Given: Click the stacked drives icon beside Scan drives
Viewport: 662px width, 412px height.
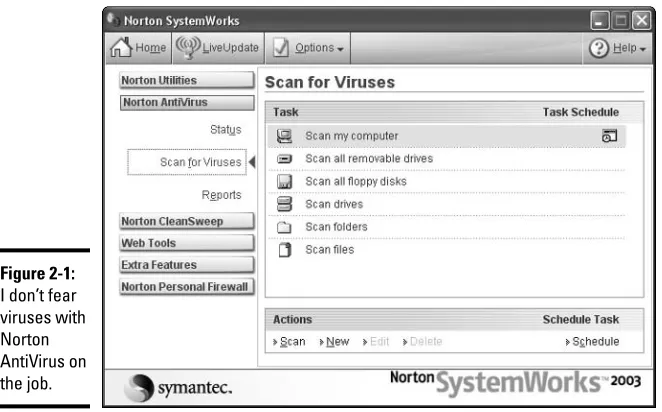Looking at the screenshot, I should pyautogui.click(x=284, y=204).
